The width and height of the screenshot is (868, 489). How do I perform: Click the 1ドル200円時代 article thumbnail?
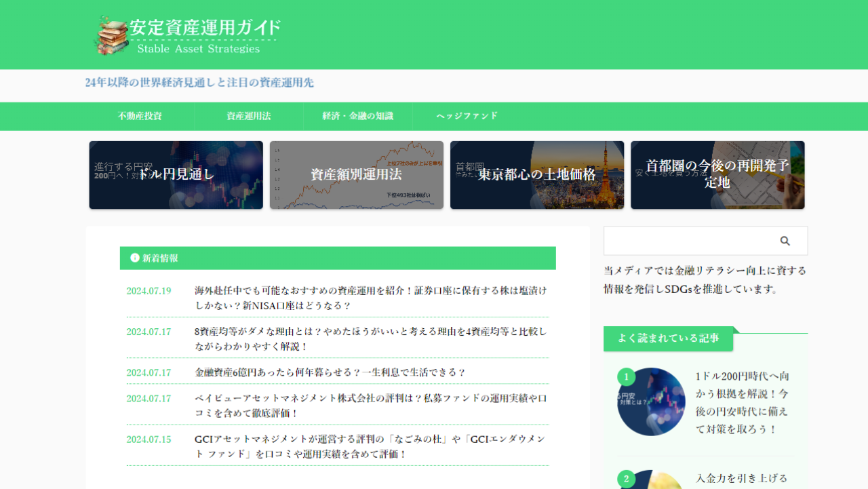(x=652, y=402)
